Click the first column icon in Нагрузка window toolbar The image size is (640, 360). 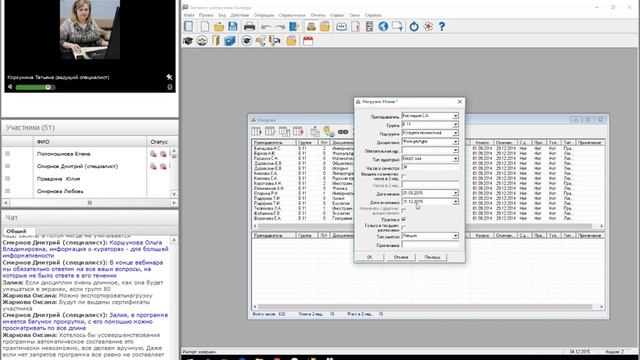pos(256,131)
